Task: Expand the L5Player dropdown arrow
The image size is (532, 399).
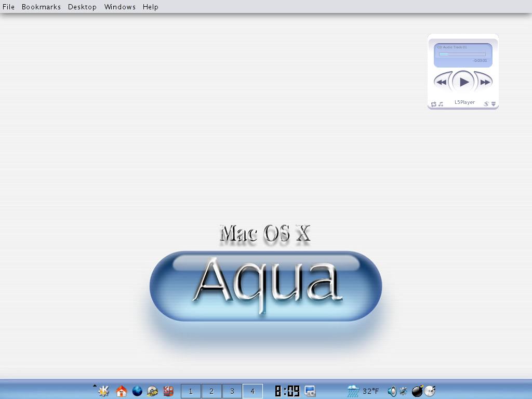Action: (494, 104)
